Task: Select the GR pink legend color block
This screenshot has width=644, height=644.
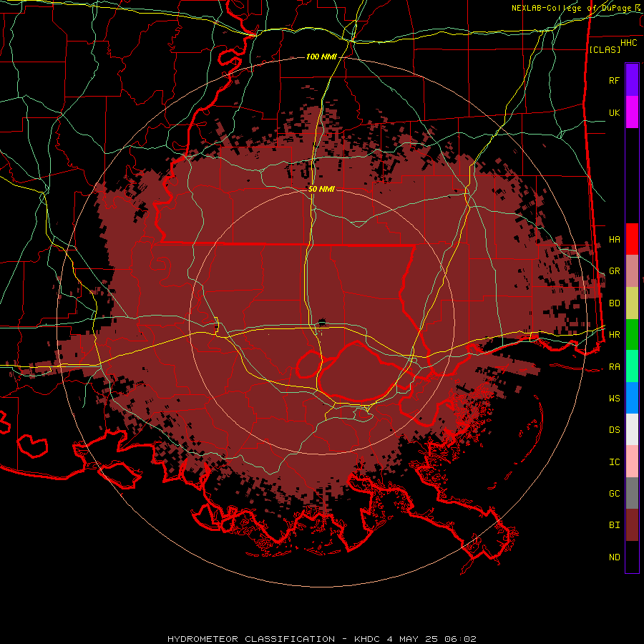Action: 632,271
